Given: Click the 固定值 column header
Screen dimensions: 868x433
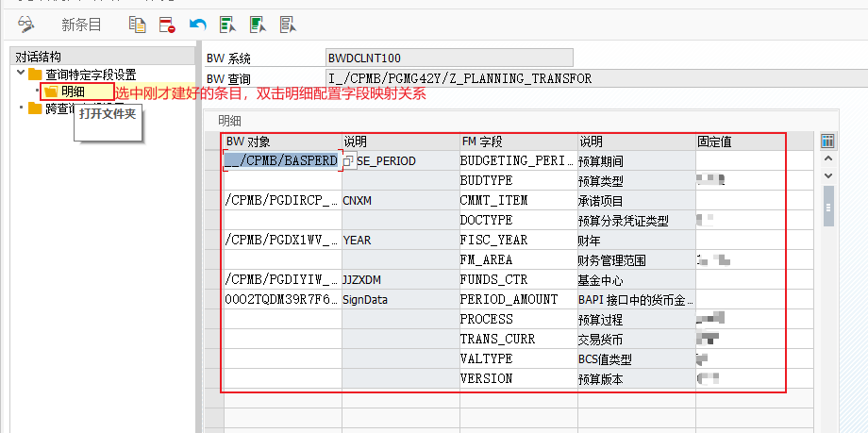Looking at the screenshot, I should pos(740,142).
